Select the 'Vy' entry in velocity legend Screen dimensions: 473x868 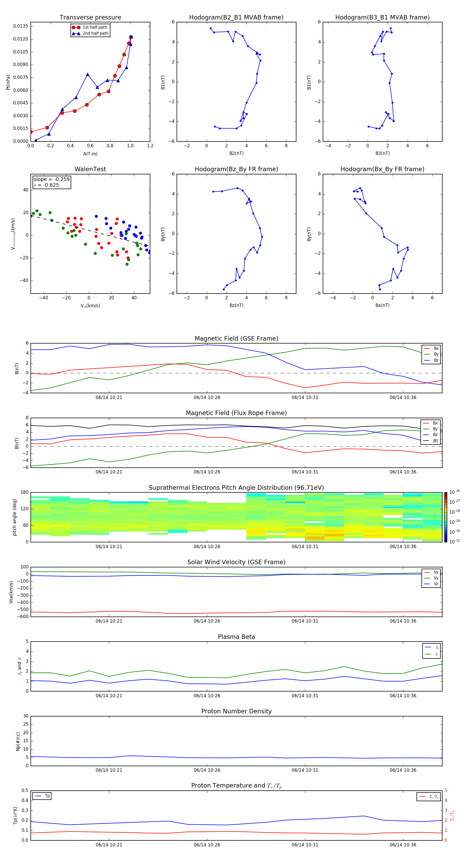click(431, 578)
